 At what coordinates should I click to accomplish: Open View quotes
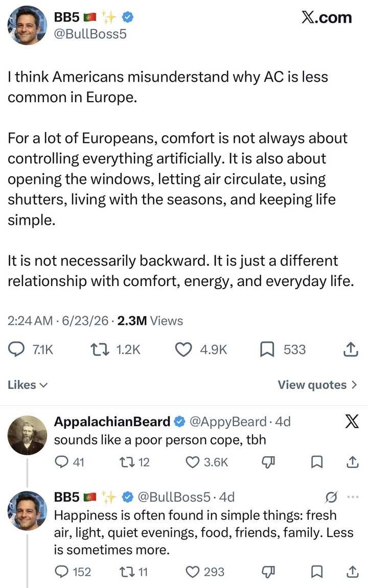(317, 385)
